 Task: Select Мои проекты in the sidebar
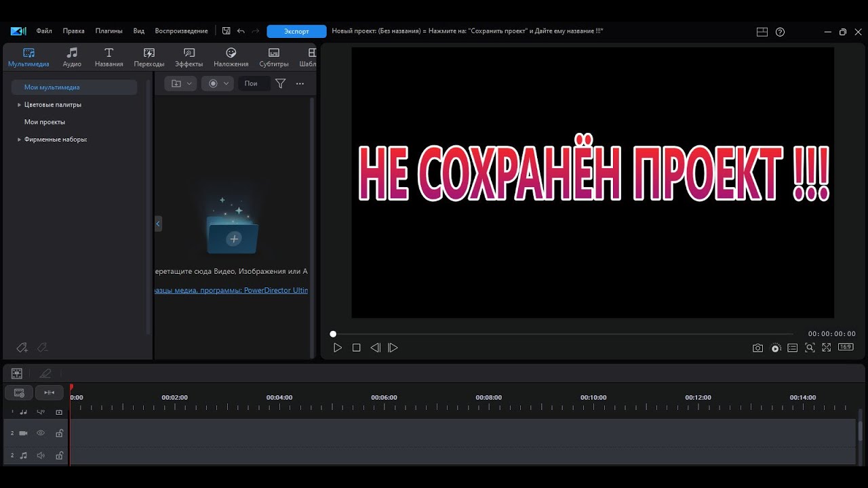coord(45,122)
